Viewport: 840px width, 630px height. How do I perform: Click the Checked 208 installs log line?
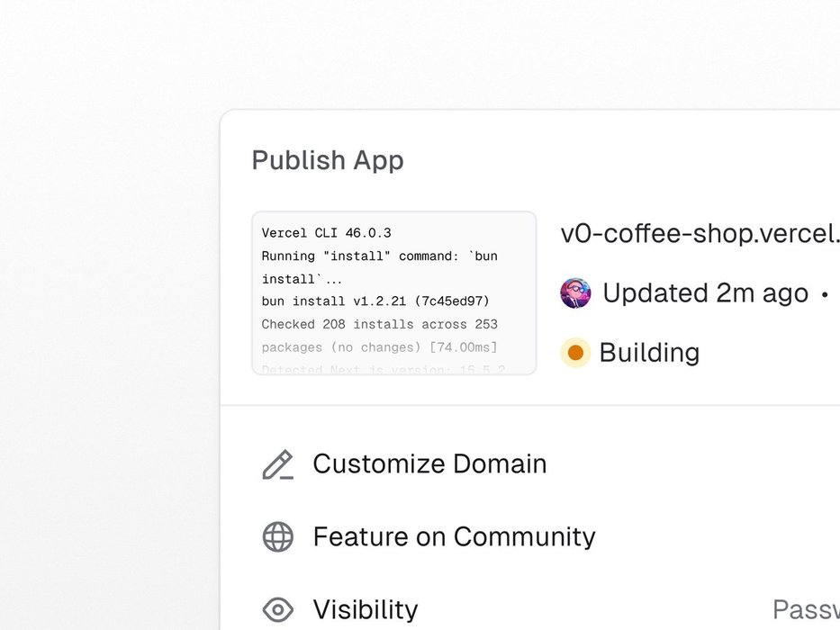379,324
